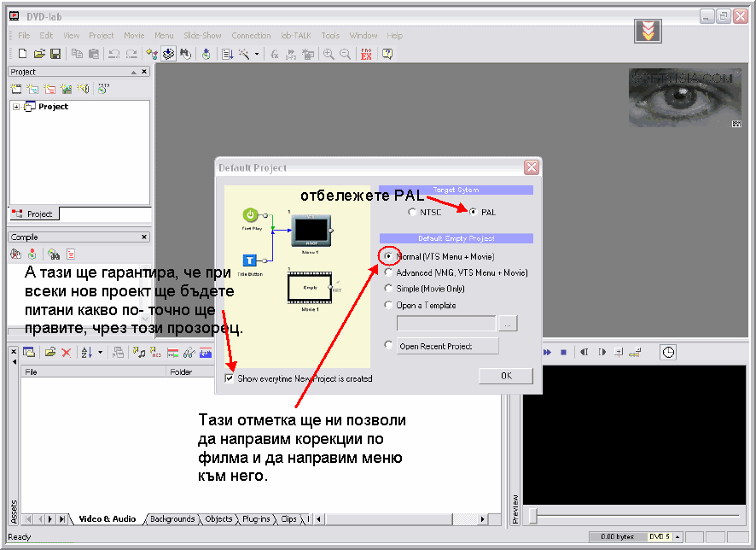Stop preview playback
The height and width of the screenshot is (550, 756).
point(563,352)
